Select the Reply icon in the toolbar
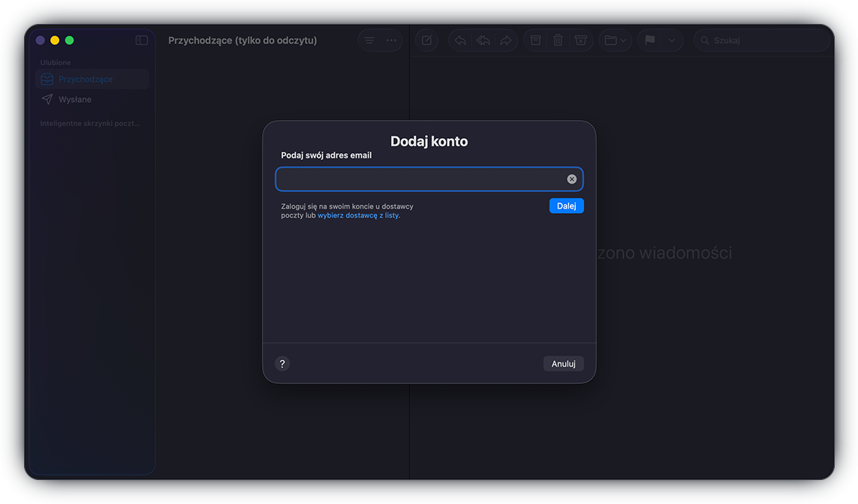 click(460, 40)
